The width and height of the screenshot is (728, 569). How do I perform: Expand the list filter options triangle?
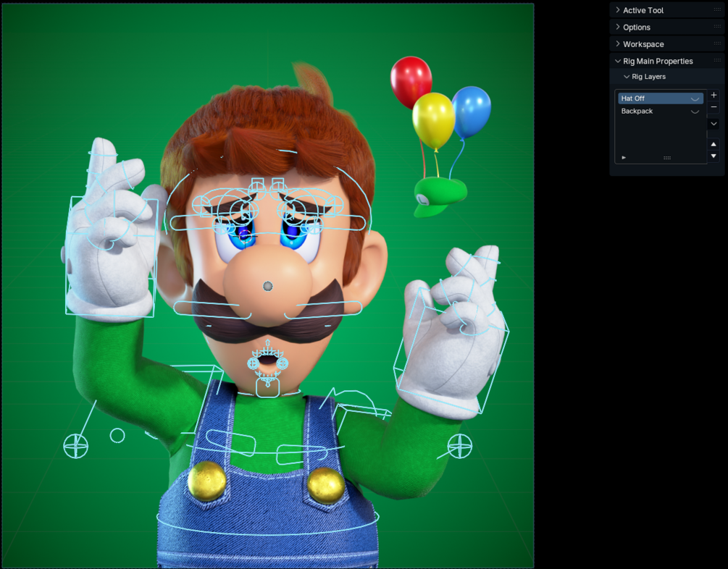624,158
